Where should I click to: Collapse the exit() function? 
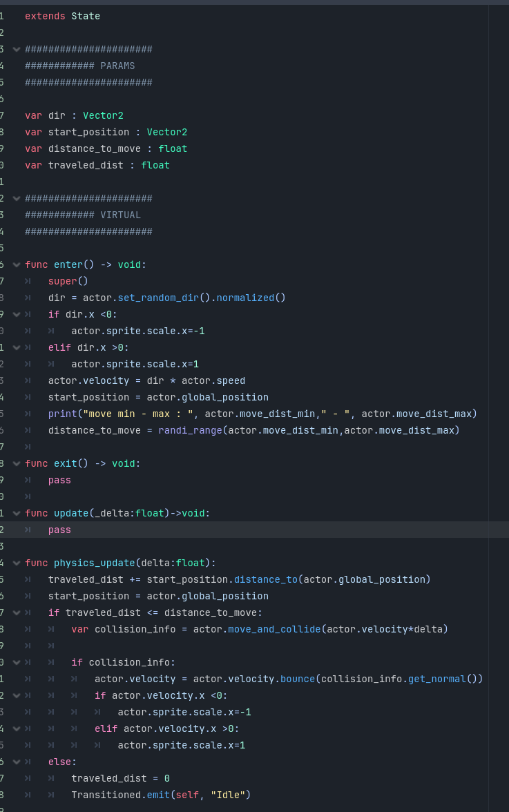coord(17,463)
